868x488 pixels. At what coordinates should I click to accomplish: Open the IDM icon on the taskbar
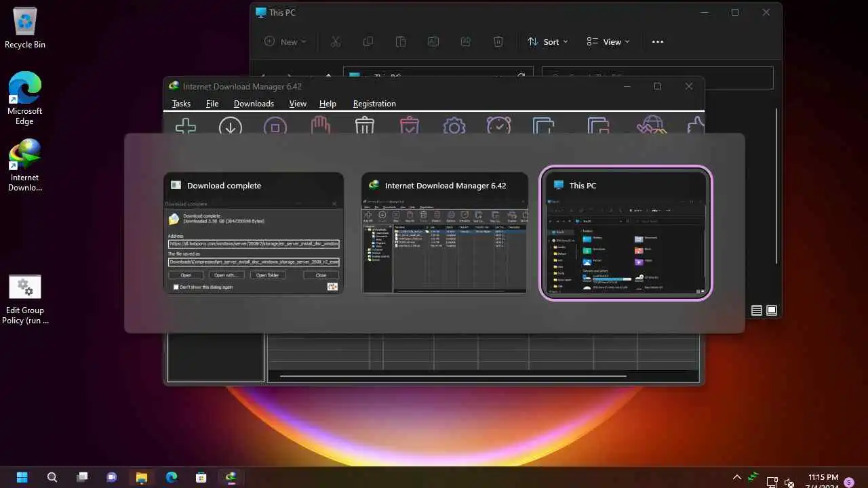[x=231, y=477]
